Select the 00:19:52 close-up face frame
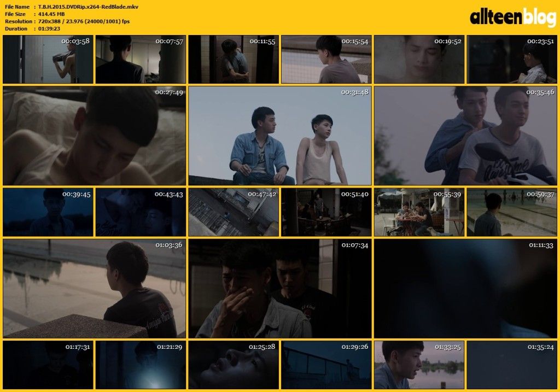The height and width of the screenshot is (392, 560). tap(419, 59)
